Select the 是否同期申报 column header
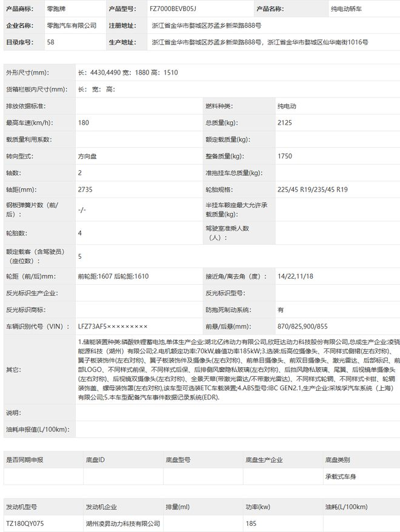Viewport: 400px width, 532px height. click(25, 460)
